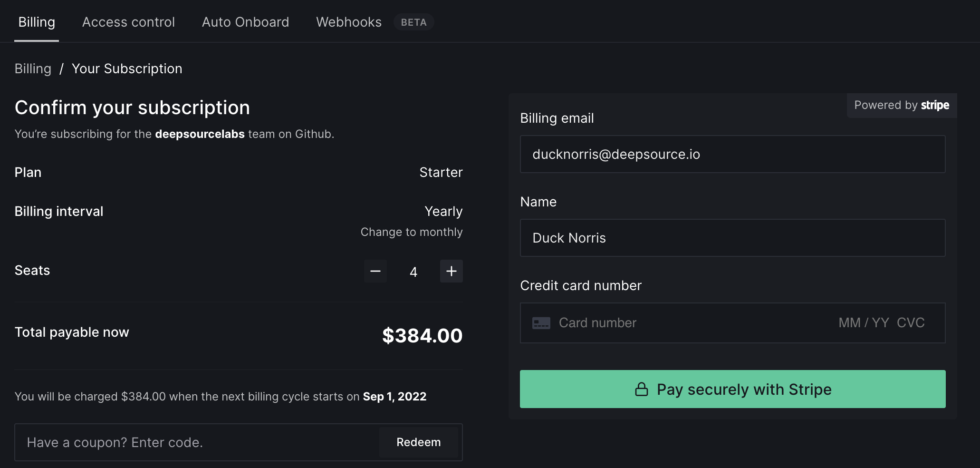
Task: Click the Stripe logo next to Powered by
Action: pos(934,105)
